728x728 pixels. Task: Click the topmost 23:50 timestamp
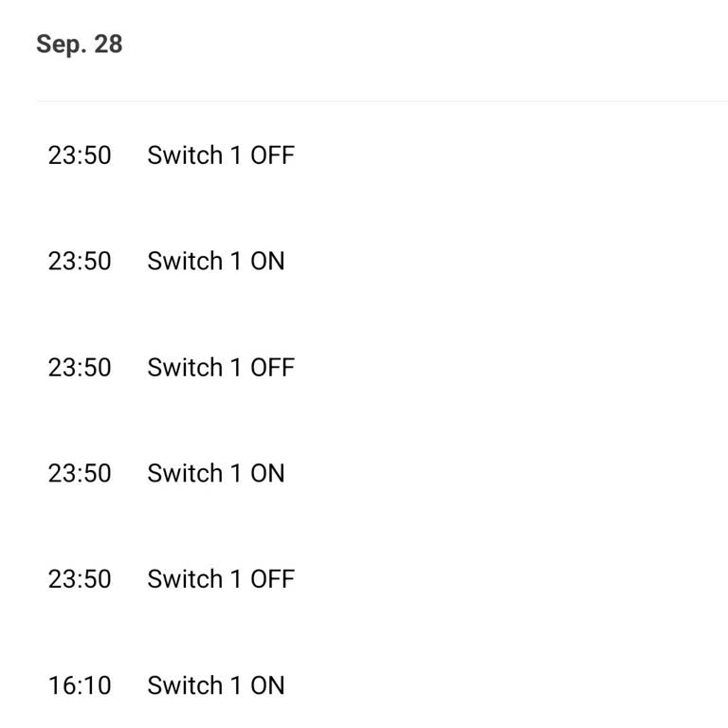pyautogui.click(x=80, y=155)
